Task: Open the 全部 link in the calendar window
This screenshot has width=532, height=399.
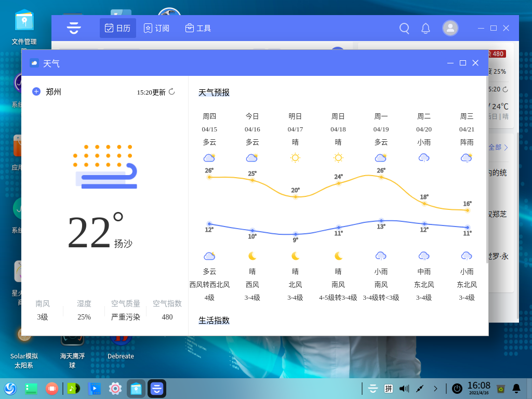Action: (x=498, y=147)
